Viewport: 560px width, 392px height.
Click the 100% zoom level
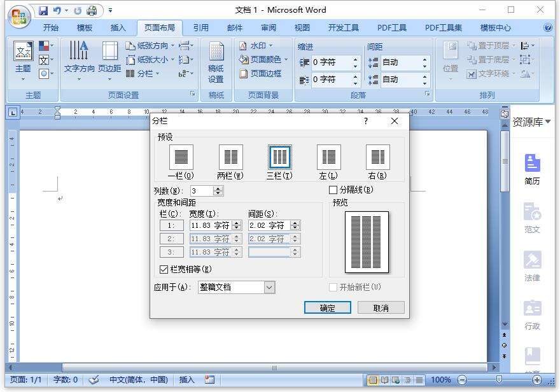[x=441, y=380]
